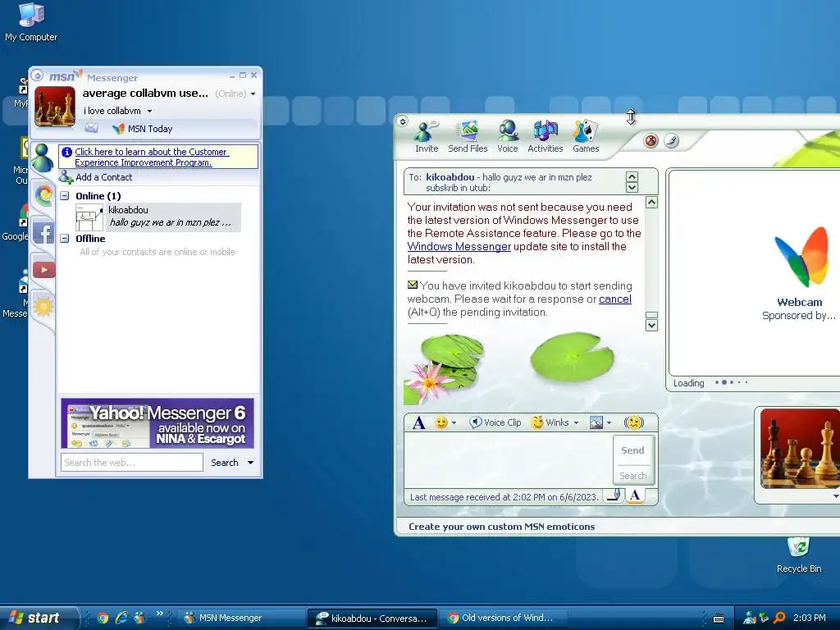Start a Voice call via toolbar
Screen dimensions: 840x630
pyautogui.click(x=507, y=137)
